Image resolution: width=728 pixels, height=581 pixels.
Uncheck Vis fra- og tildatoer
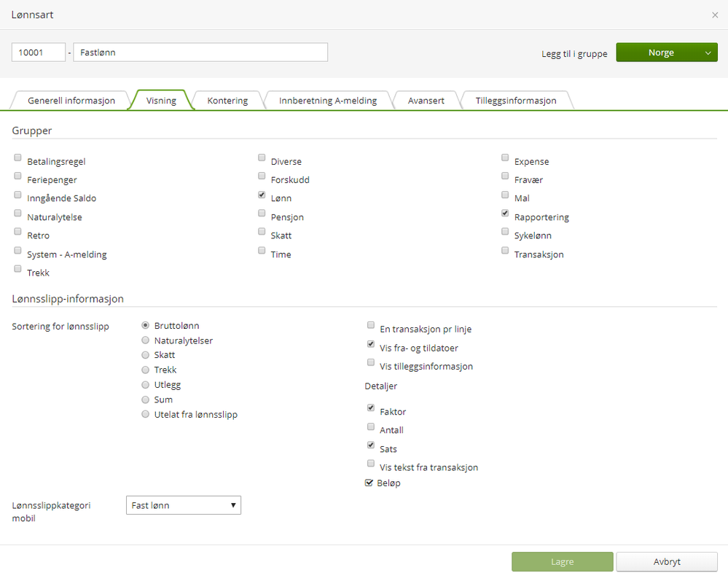[371, 344]
